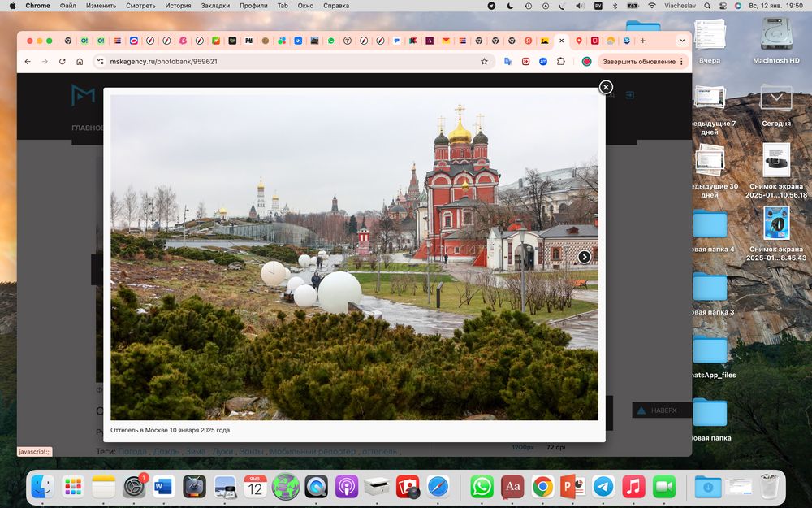Open the История menu in the menu bar
Viewport: 812px width, 508px height.
[178, 6]
